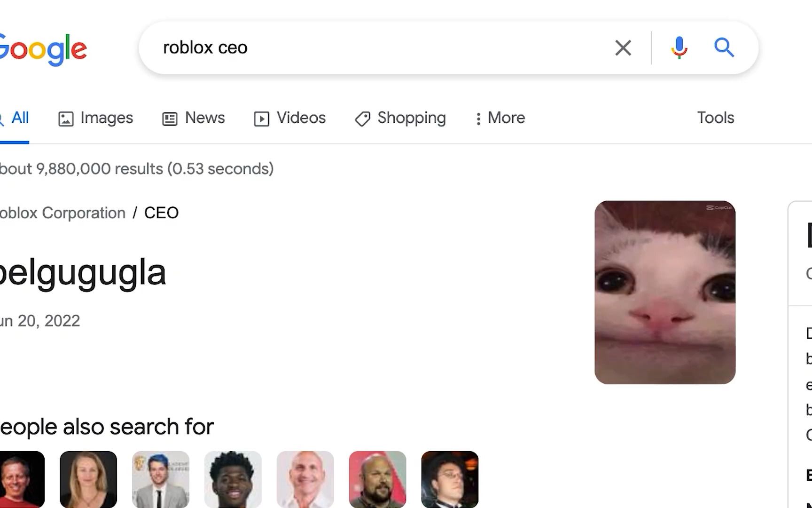Start voice search with the microphone icon
The height and width of the screenshot is (508, 812).
679,48
